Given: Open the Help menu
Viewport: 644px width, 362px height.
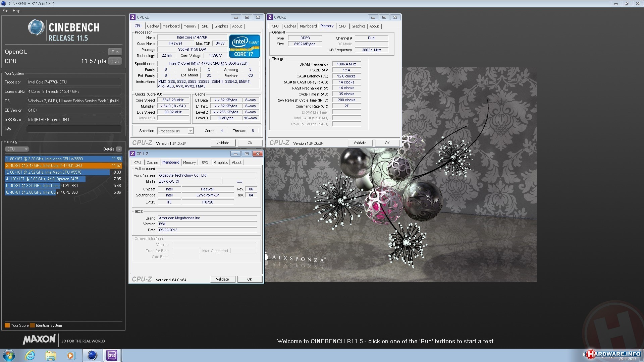Looking at the screenshot, I should click(x=16, y=11).
